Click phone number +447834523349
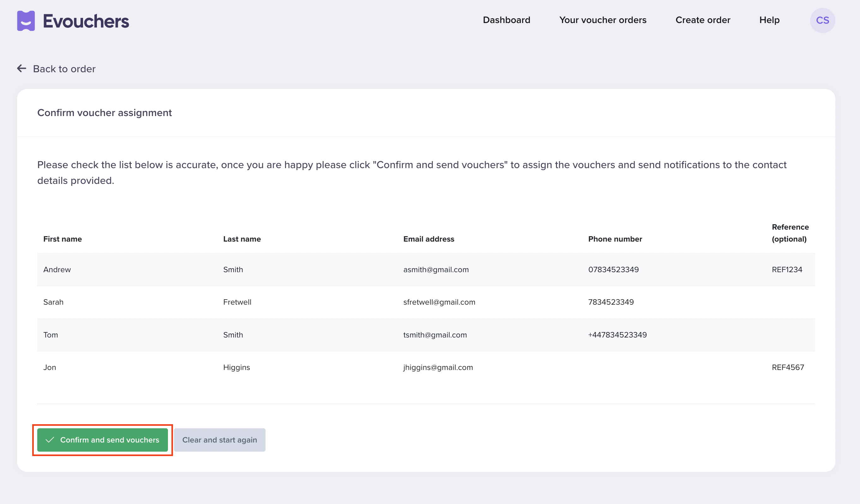The height and width of the screenshot is (504, 860). 617,335
